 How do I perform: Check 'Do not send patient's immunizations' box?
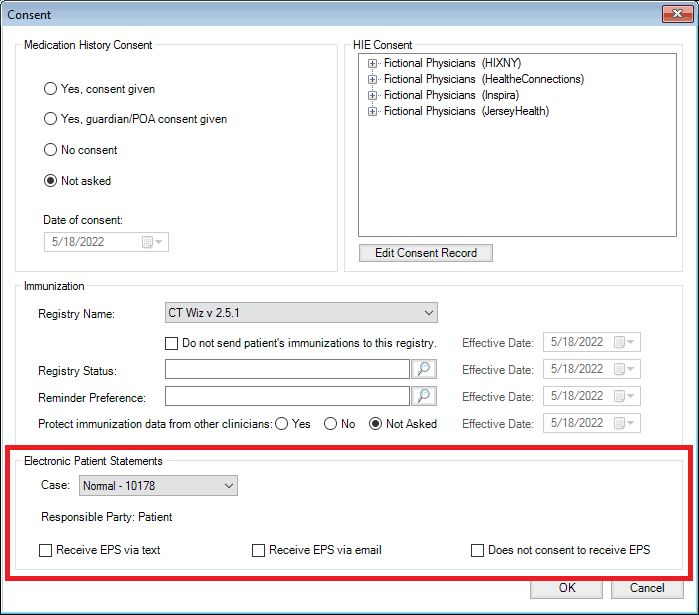(x=172, y=343)
